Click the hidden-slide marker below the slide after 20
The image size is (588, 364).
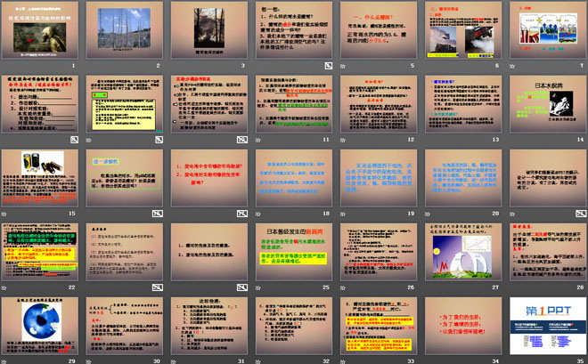581,214
